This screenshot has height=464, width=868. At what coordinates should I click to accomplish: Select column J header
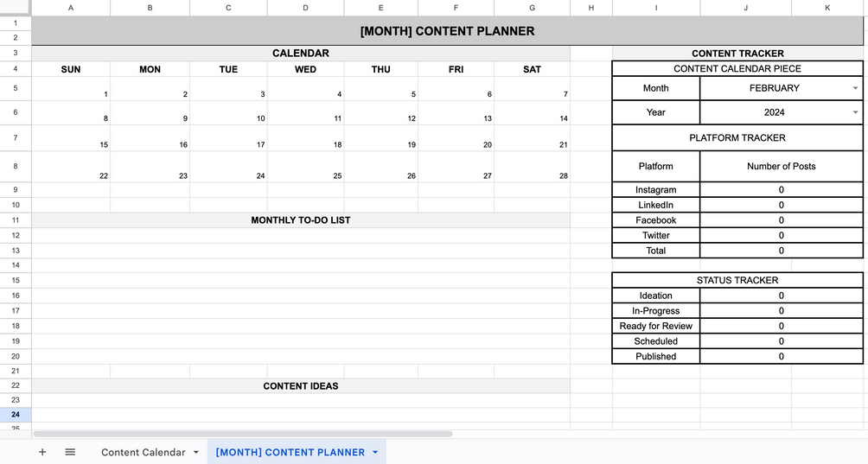(x=745, y=8)
